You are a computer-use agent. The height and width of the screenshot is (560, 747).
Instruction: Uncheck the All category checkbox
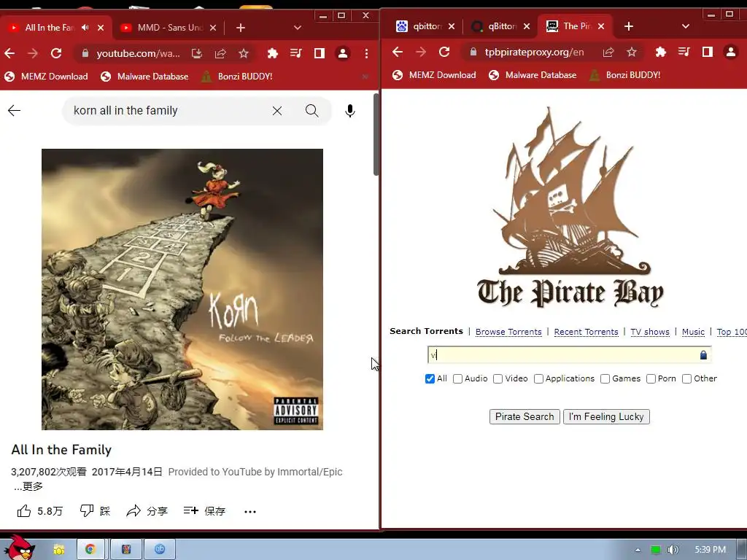(x=430, y=378)
